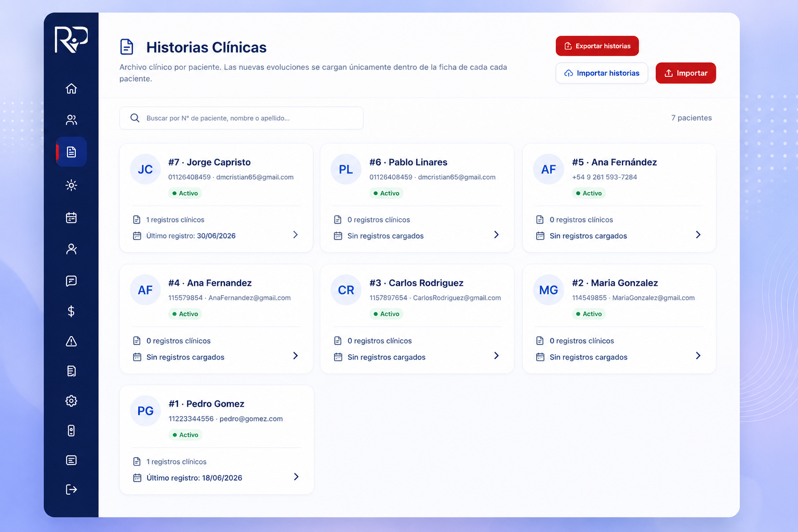Click the Exportar historias button
798x532 pixels.
597,46
